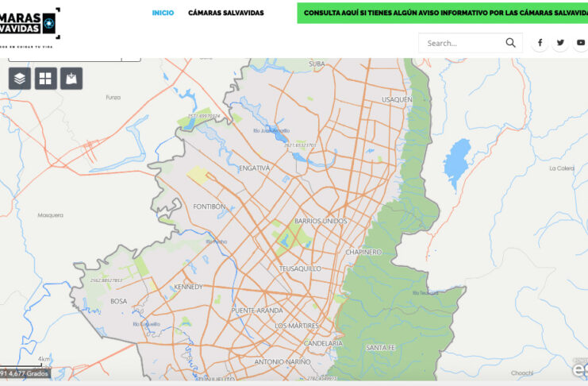
Task: Open the map layers list tool
Action: pos(20,79)
